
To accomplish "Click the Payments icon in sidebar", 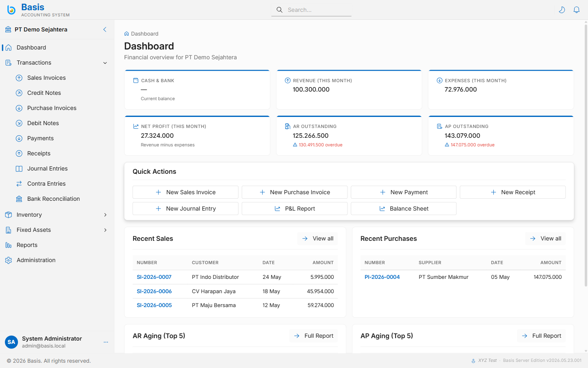I will coord(19,138).
